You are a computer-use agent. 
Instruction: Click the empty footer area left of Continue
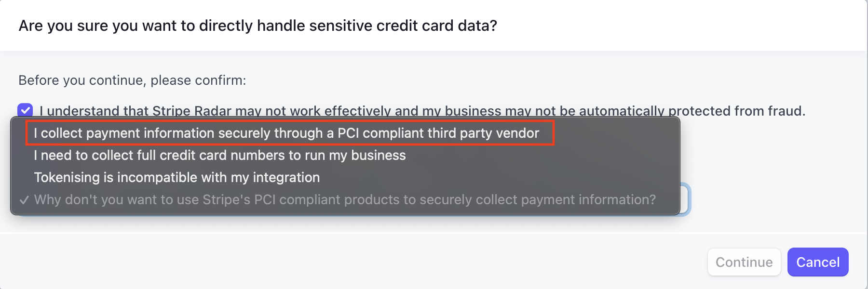386,262
